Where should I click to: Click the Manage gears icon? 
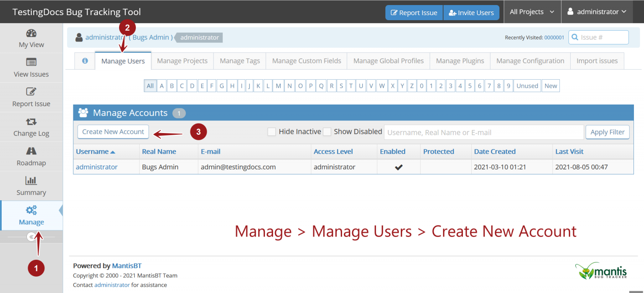pos(31,210)
